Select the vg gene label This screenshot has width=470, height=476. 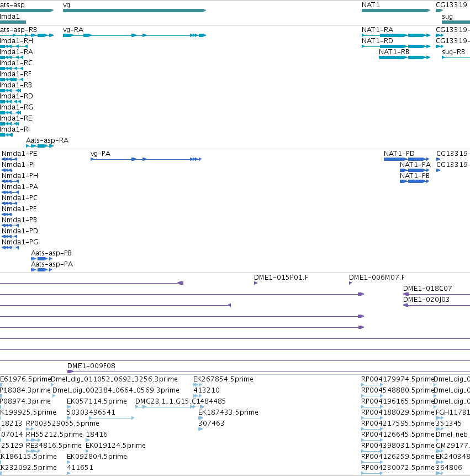tap(66, 5)
